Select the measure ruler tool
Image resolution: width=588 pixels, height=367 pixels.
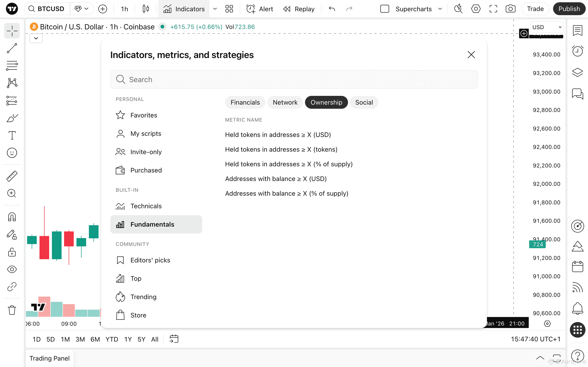point(12,176)
